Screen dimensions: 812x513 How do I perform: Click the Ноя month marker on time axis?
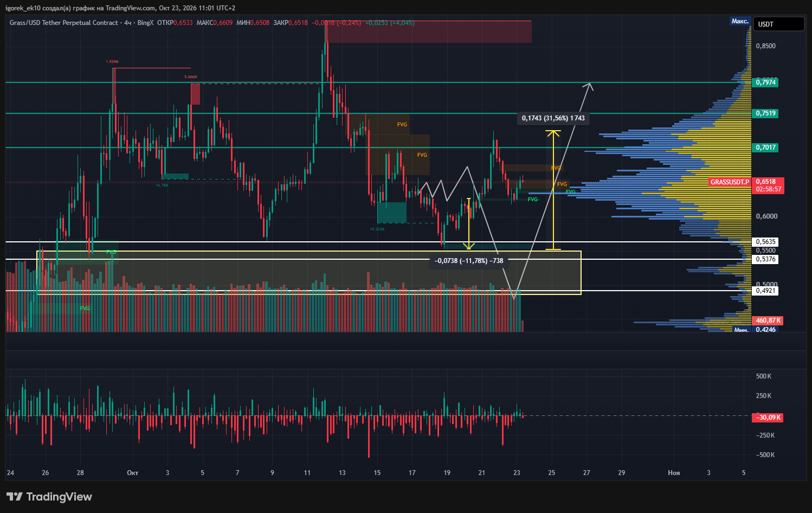674,473
